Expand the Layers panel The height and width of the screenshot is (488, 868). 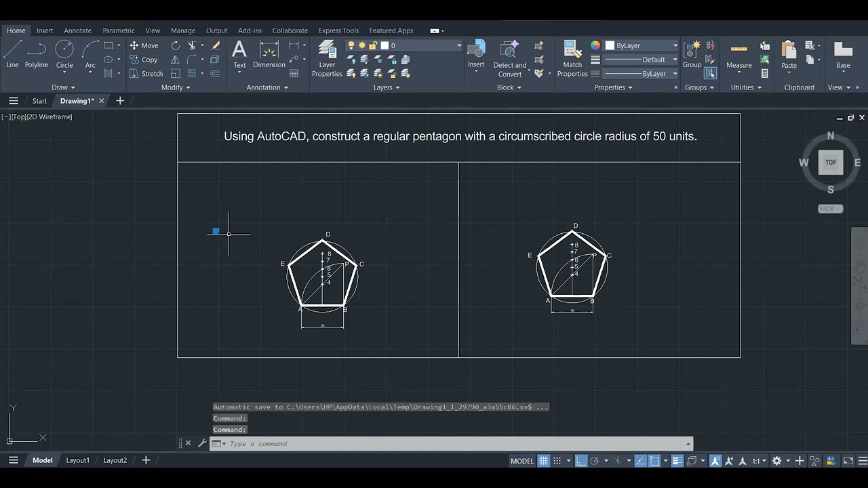pyautogui.click(x=387, y=87)
